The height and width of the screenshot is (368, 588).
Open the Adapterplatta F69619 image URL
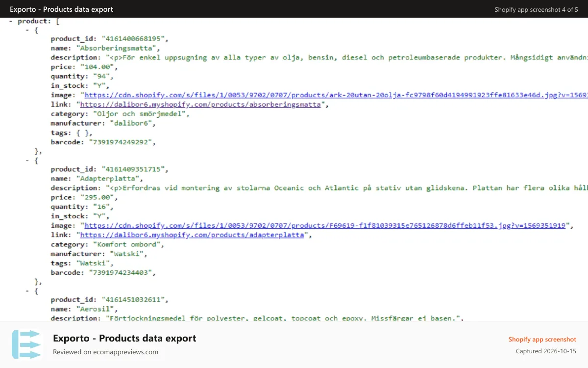tap(325, 226)
